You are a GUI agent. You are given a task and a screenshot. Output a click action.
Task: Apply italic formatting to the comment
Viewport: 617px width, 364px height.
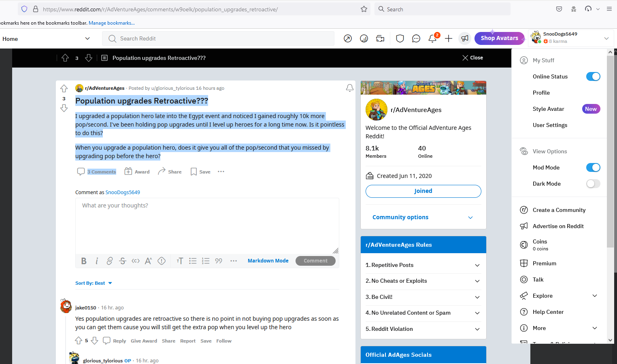point(97,261)
